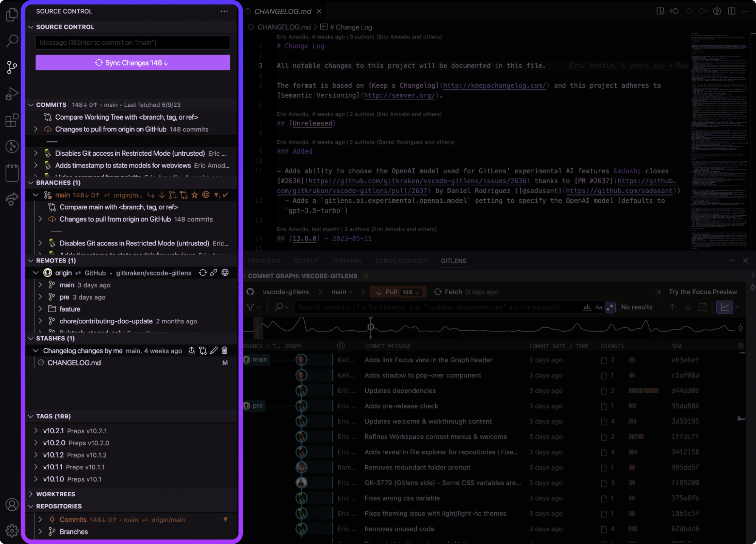Compare the Changelog changes stash icon

pos(203,351)
